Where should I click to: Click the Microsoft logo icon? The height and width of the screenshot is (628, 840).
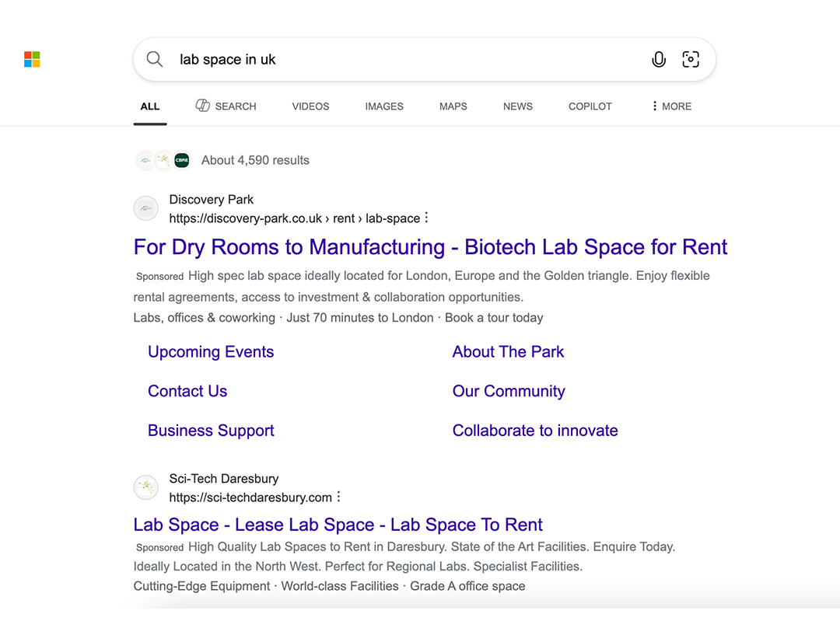tap(32, 60)
